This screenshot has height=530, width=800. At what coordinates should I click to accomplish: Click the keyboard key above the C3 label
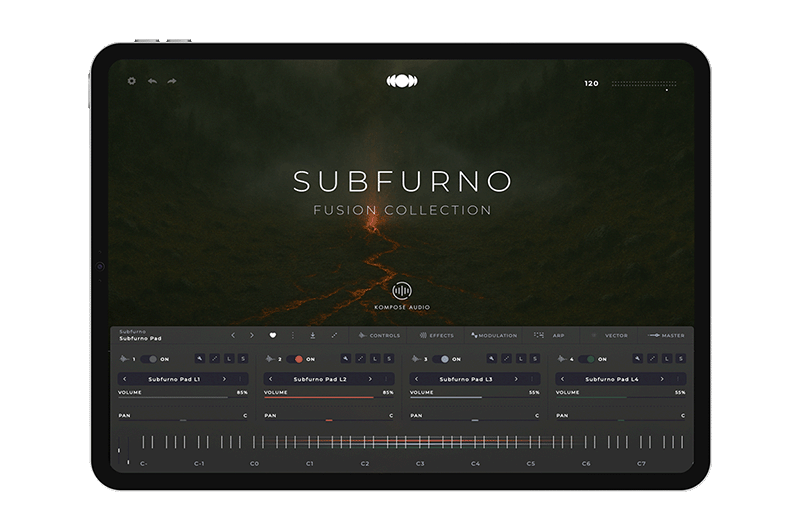click(x=419, y=442)
